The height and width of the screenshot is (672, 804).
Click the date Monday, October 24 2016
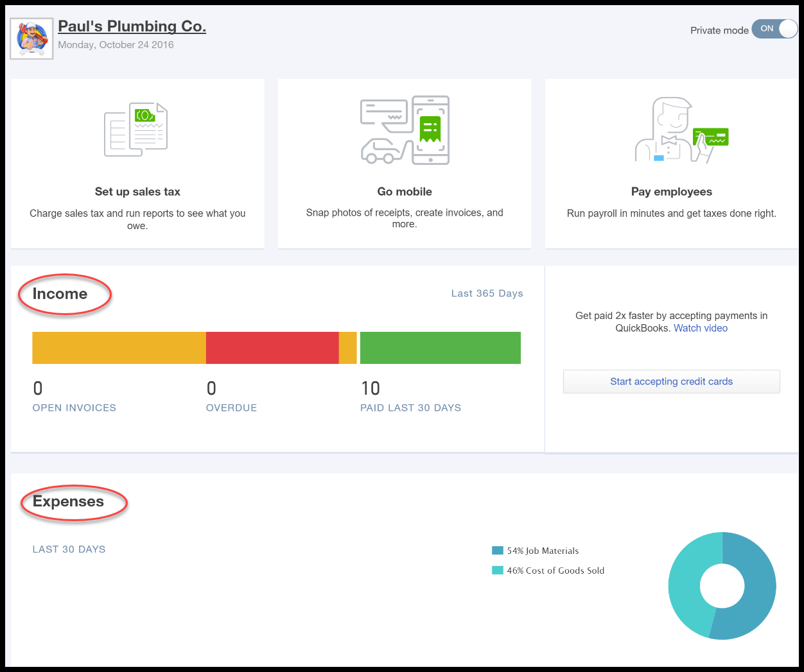[x=116, y=45]
